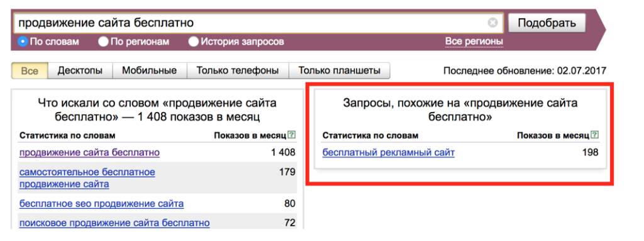Select the 'По словам' radio button

pyautogui.click(x=23, y=42)
